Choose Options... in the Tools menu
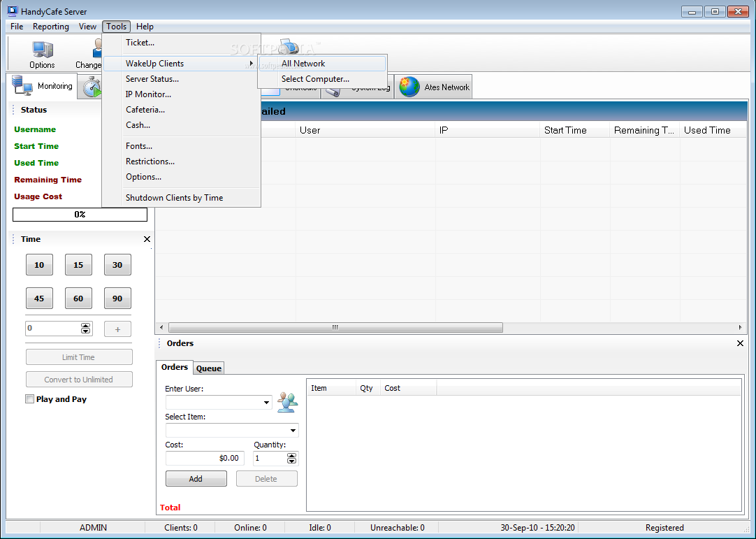This screenshot has height=539, width=756. coord(182,177)
